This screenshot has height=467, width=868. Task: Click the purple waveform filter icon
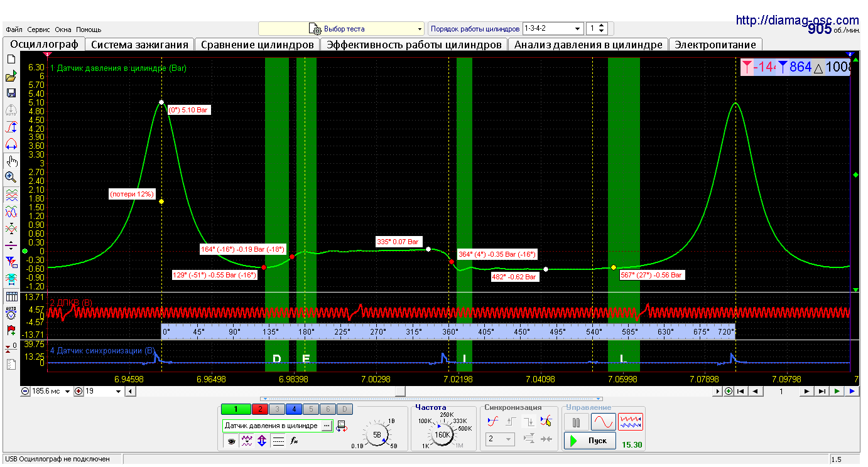[247, 441]
